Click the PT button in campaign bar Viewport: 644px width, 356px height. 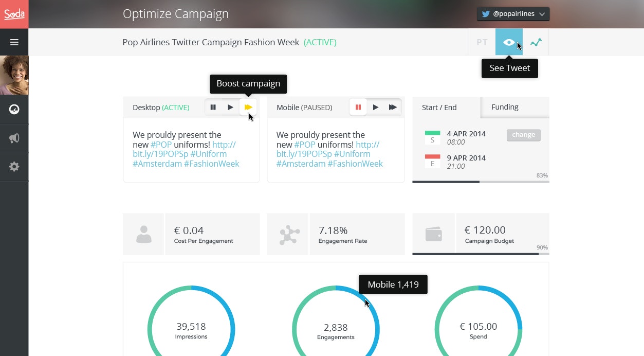(482, 42)
